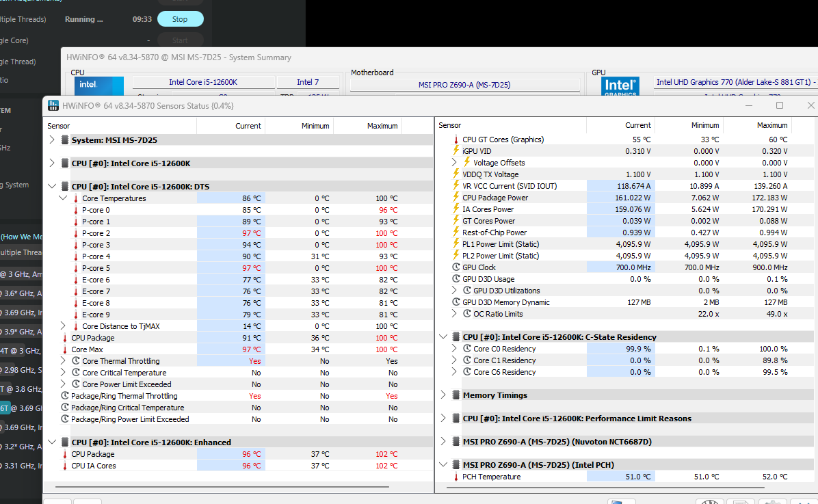Click the HWiNFO Sensors Status window icon
The image size is (818, 504).
coord(53,105)
